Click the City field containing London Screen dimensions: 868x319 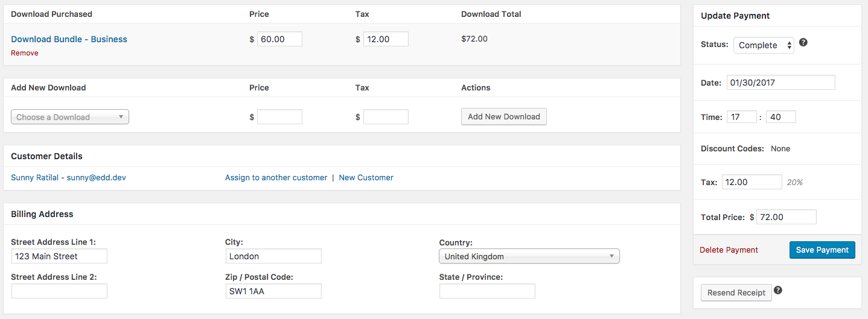click(273, 256)
